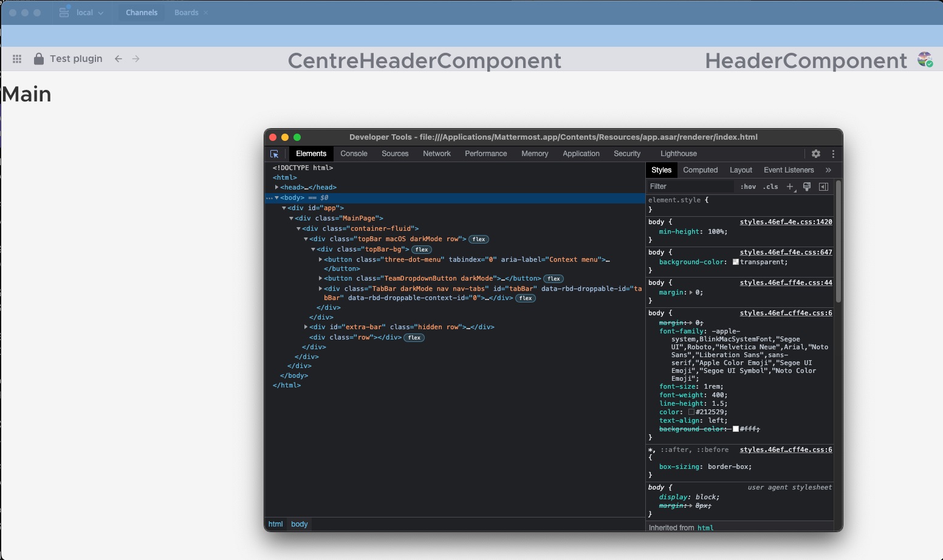Click the apps grid icon near Test plugin
The width and height of the screenshot is (943, 560).
point(17,58)
